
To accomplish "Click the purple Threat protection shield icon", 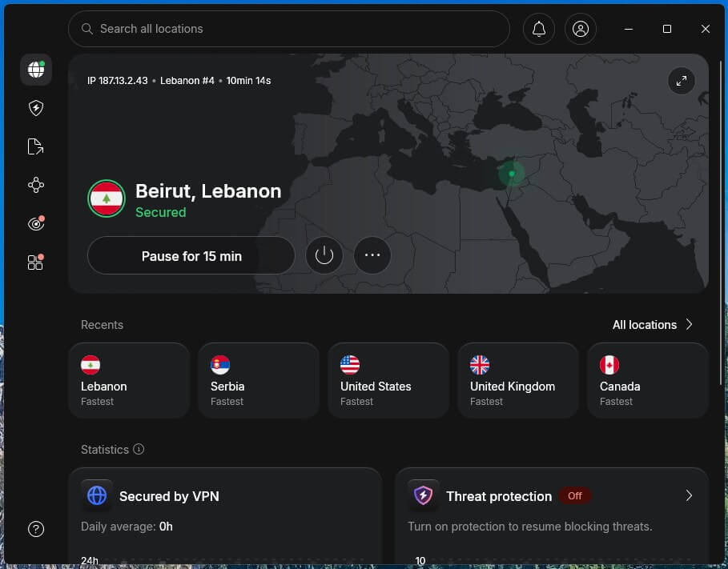I will point(423,495).
